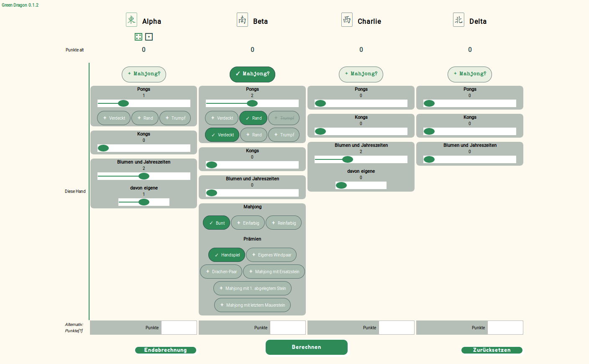Toggle the Mahjong? chip for Alpha
The height and width of the screenshot is (364, 589).
coord(144,74)
